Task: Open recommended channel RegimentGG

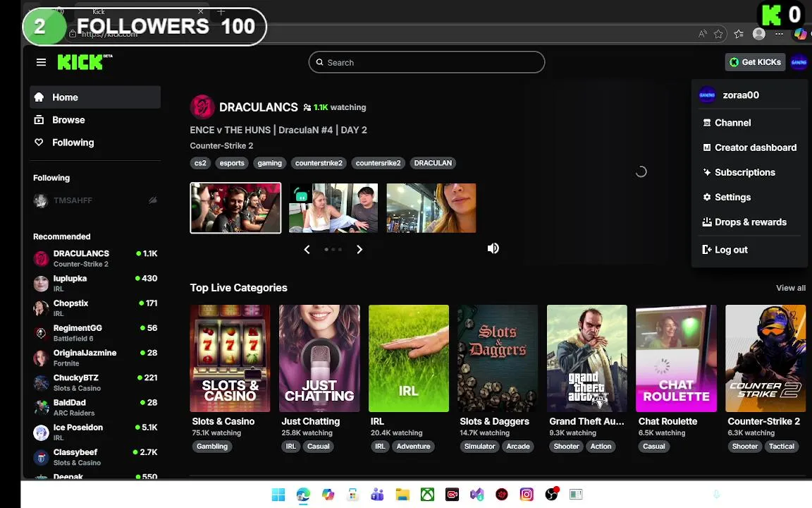Action: point(95,333)
